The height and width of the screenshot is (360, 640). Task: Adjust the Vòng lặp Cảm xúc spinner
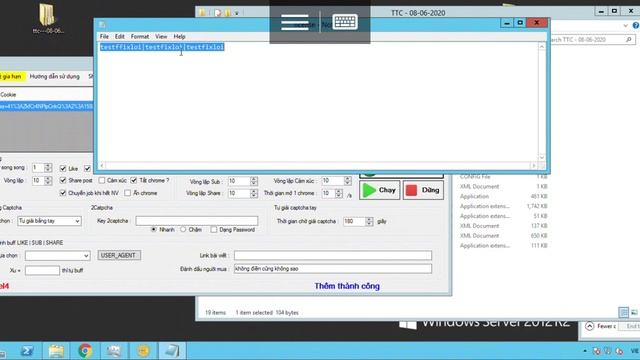(347, 180)
